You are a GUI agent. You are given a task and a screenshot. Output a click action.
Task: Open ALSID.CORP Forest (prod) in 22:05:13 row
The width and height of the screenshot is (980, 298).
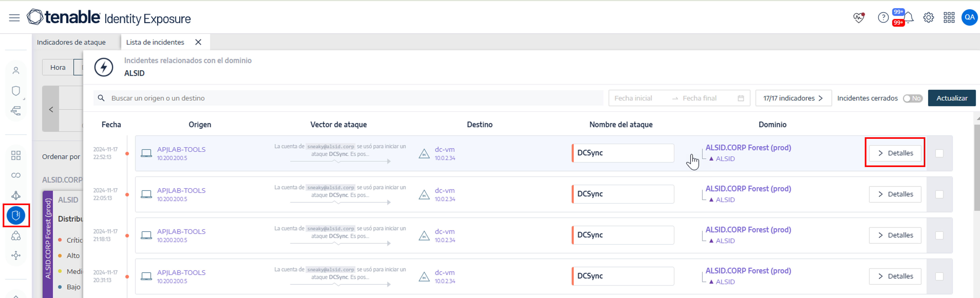coord(748,189)
